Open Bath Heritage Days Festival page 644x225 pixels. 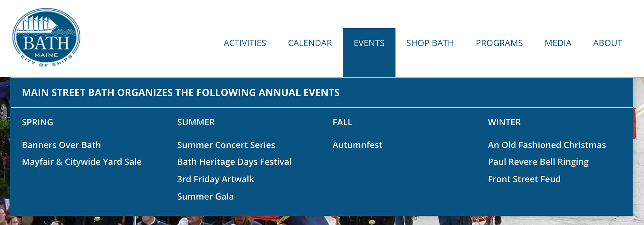234,162
